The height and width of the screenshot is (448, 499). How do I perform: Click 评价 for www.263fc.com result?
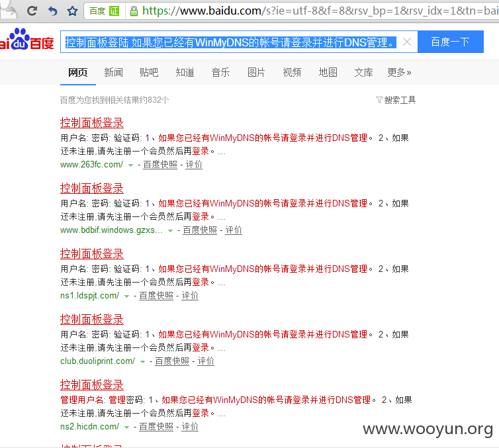[x=194, y=165]
